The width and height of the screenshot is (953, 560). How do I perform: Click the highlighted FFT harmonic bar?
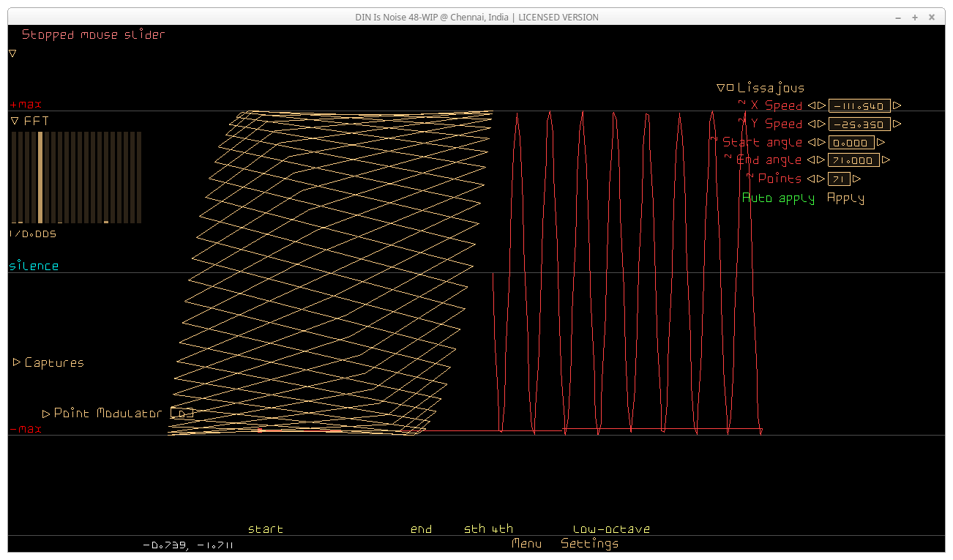(40, 177)
